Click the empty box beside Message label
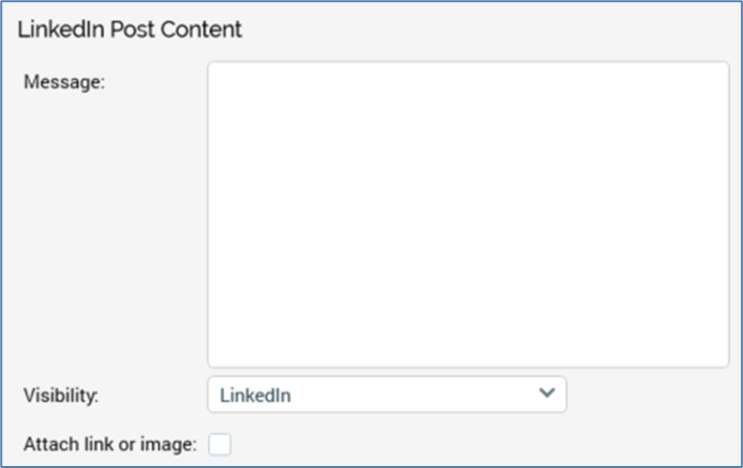The width and height of the screenshot is (743, 468). pos(467,214)
